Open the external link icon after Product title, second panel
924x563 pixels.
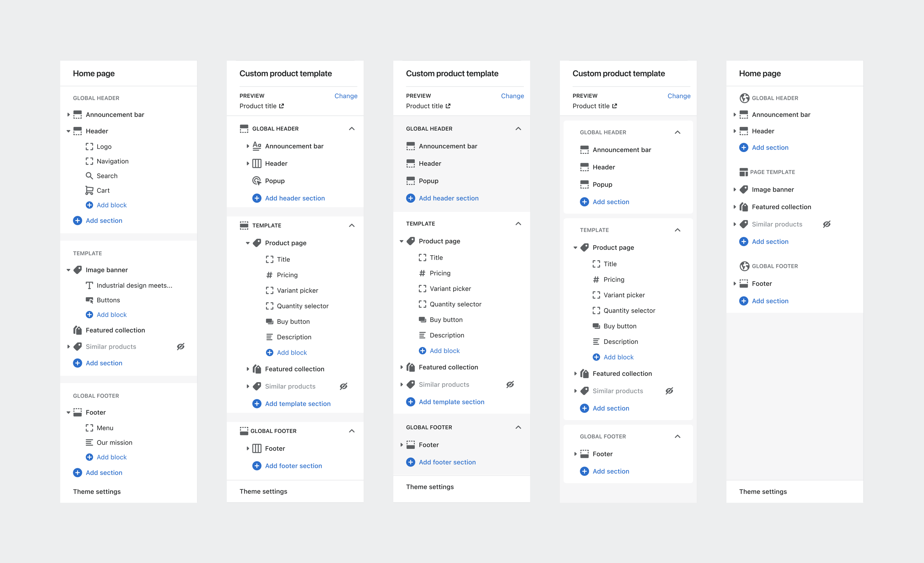(x=281, y=106)
